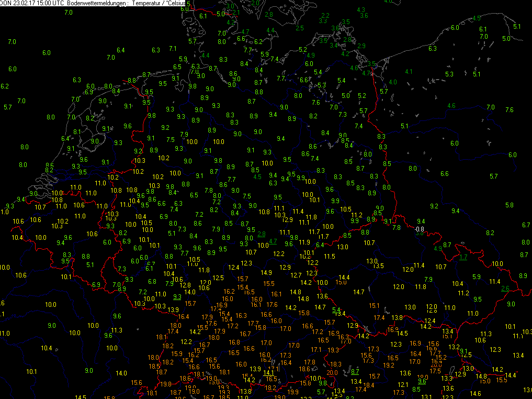Click the underlined green 4.7 value
The height and width of the screenshot is (399, 532).
tap(273, 241)
